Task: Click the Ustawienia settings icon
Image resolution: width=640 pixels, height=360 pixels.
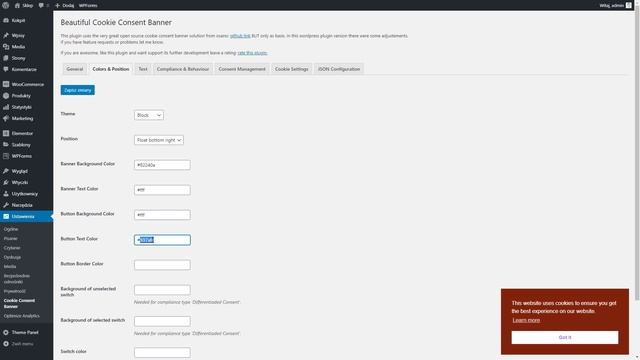Action: click(6, 216)
